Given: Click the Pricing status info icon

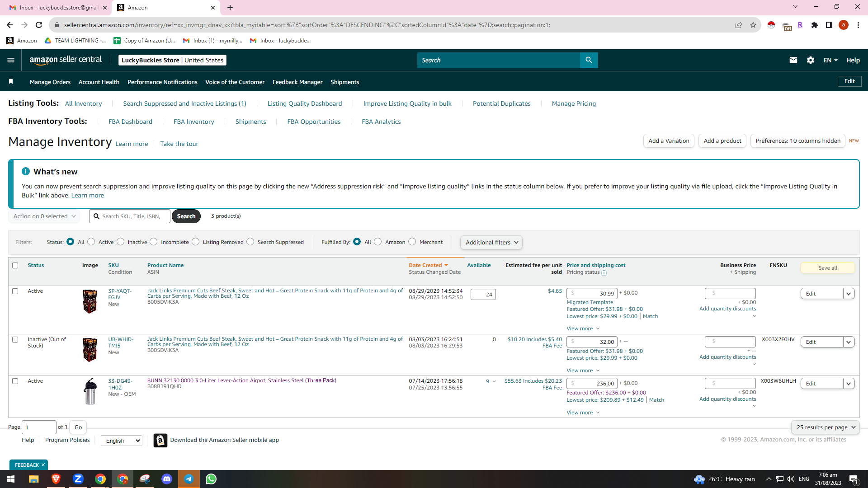Looking at the screenshot, I should [604, 272].
